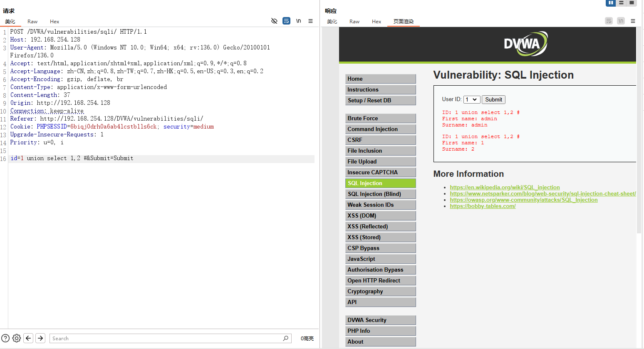Open SQL Injection (Blind) menu item
The height and width of the screenshot is (349, 644).
click(x=380, y=194)
